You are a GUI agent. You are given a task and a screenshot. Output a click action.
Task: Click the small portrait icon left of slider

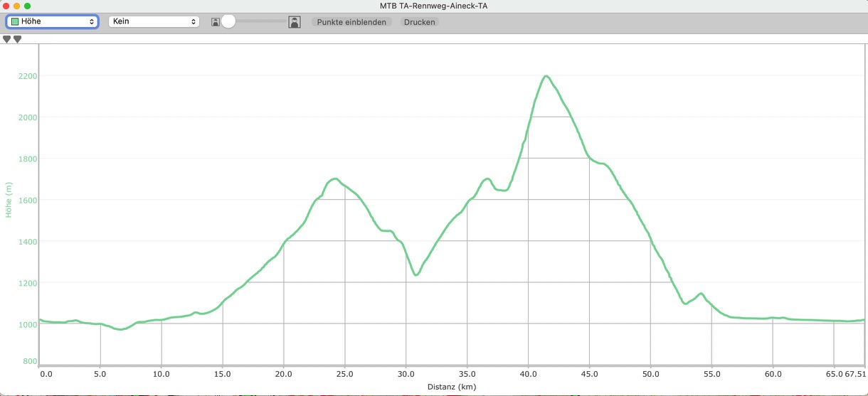coord(215,23)
